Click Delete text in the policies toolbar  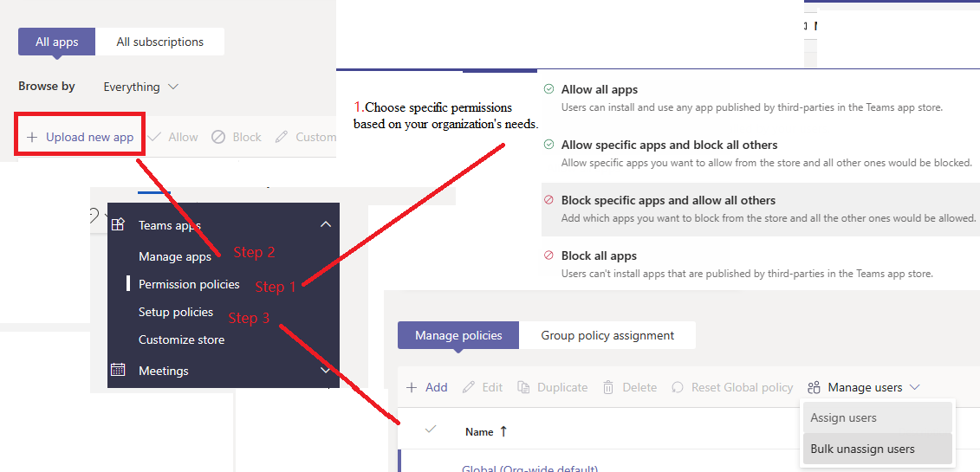[639, 387]
